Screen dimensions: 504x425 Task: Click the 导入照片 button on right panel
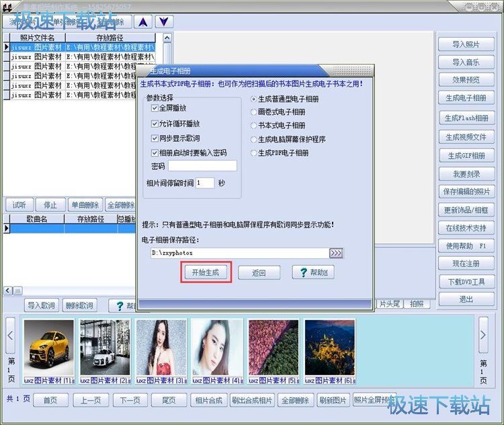[x=466, y=44]
